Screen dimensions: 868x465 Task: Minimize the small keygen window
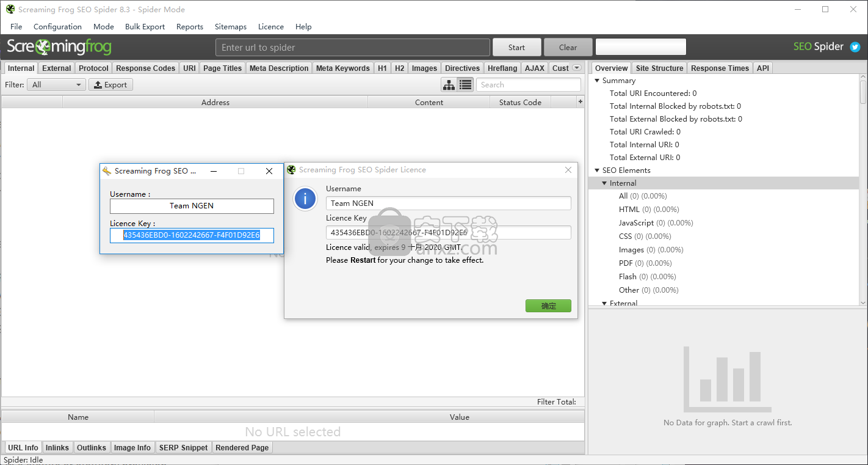click(x=214, y=171)
